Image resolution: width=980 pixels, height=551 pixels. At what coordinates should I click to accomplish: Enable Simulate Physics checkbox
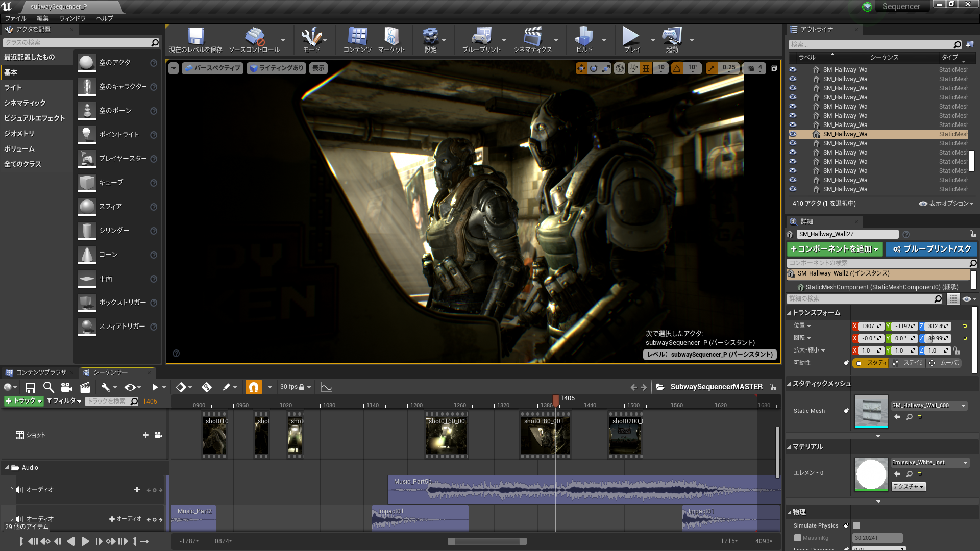click(856, 525)
